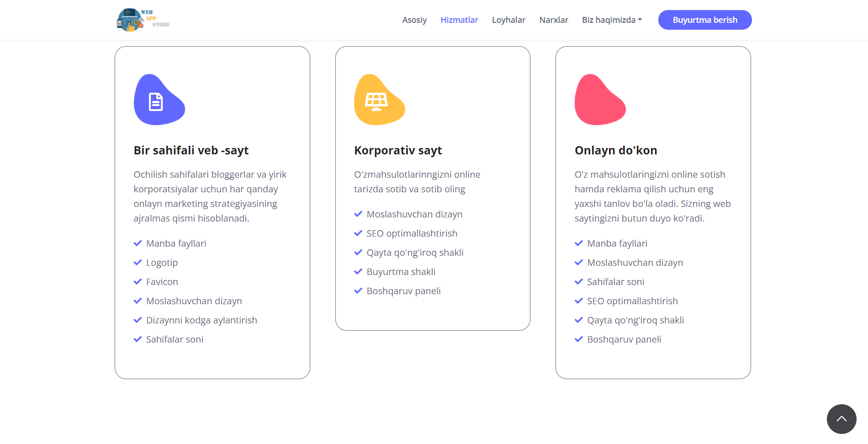The image size is (868, 444).
Task: Open the Korporativ sayt card
Action: click(433, 188)
